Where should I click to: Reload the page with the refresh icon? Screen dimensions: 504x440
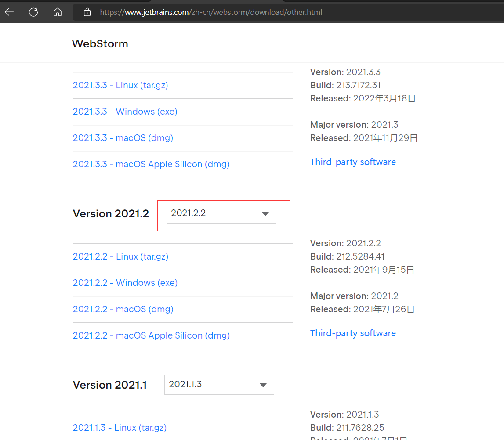(x=33, y=12)
